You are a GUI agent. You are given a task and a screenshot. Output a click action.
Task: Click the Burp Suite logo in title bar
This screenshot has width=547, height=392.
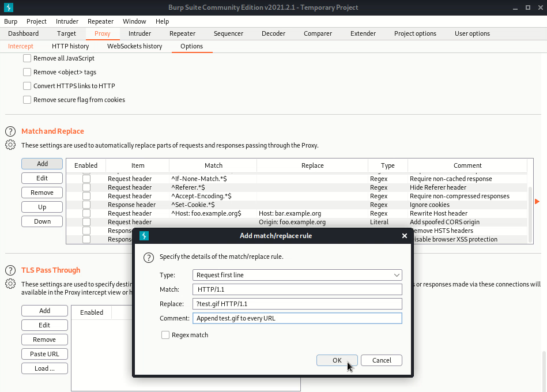pyautogui.click(x=9, y=7)
